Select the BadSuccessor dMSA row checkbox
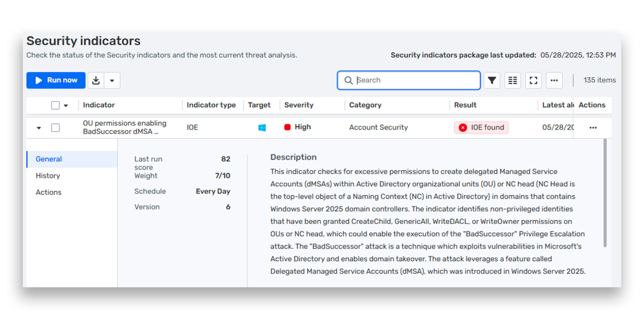This screenshot has width=644, height=330. [55, 128]
